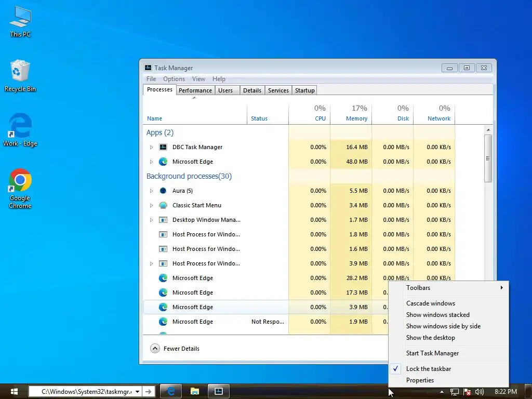Select the Work - Edge desktop shortcut
This screenshot has width=532, height=399.
[20, 130]
